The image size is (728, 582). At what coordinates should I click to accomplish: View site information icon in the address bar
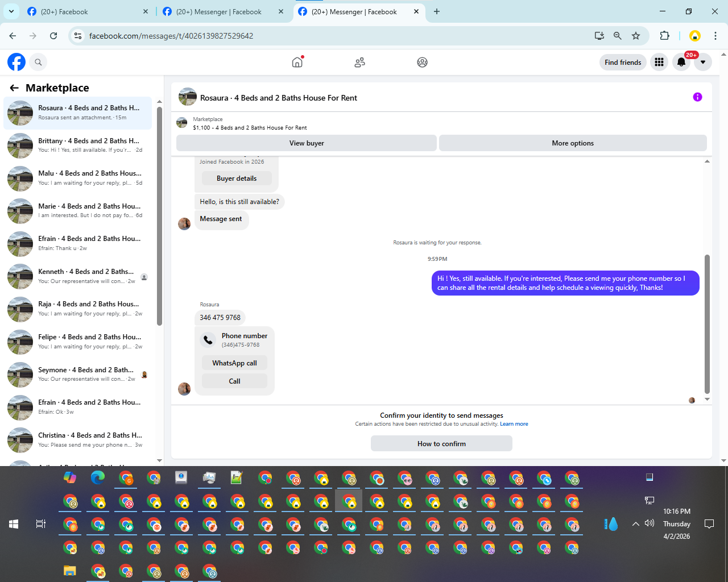point(78,36)
